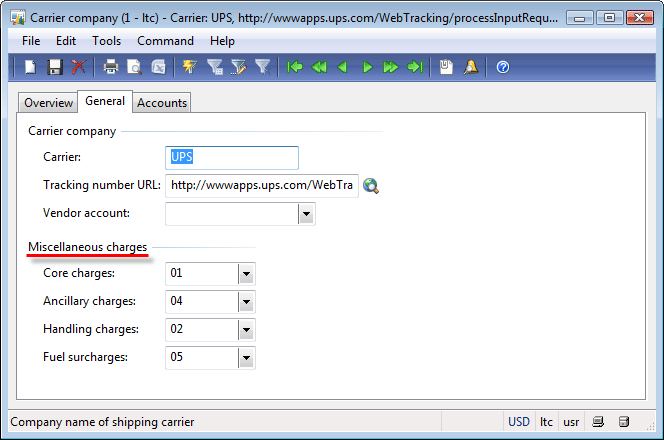Maximize the Carrier company window
This screenshot has height=440, width=664.
(609, 18)
